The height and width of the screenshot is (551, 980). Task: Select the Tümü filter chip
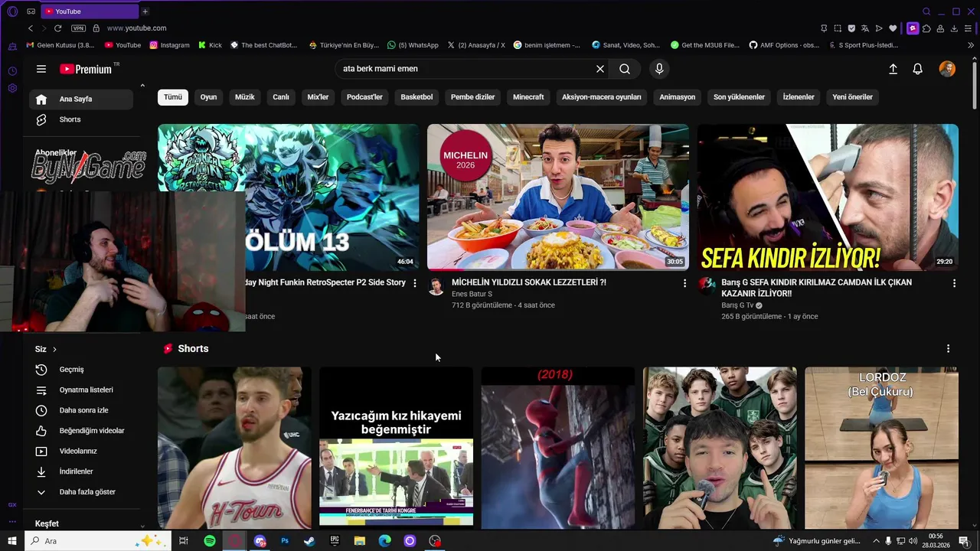coord(173,97)
